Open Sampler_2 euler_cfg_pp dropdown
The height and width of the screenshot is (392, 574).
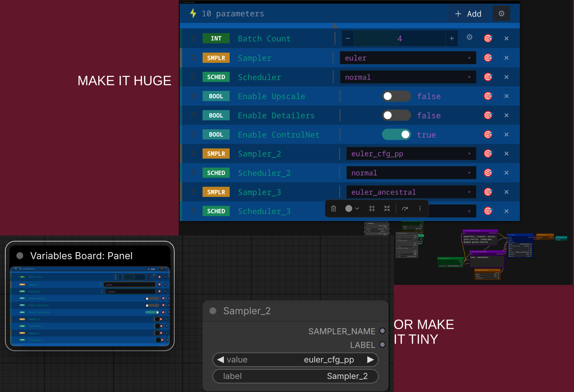pos(411,154)
